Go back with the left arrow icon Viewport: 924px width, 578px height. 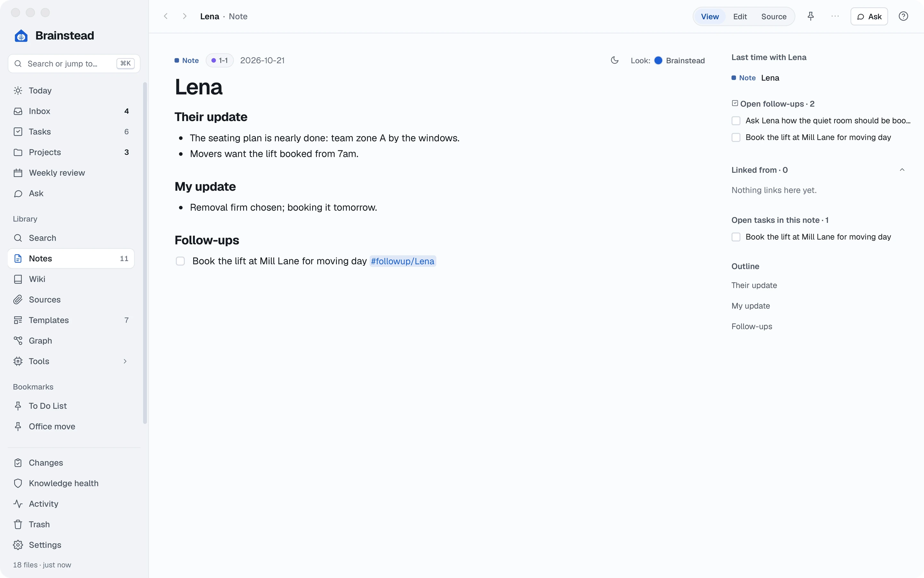tap(166, 16)
